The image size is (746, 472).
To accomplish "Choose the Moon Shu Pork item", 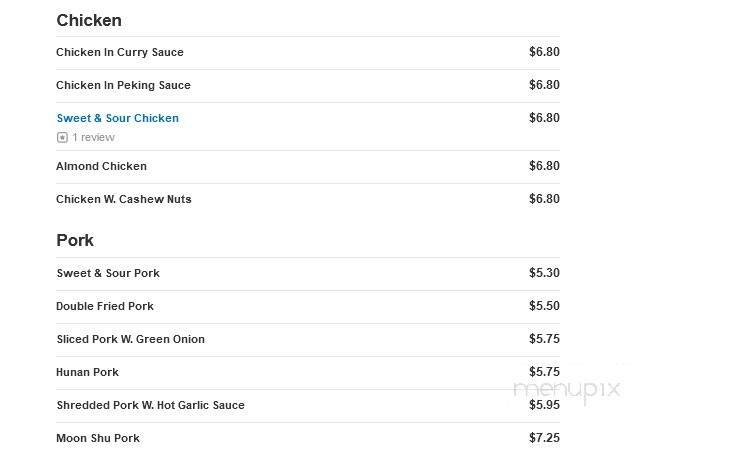I will (x=98, y=438).
